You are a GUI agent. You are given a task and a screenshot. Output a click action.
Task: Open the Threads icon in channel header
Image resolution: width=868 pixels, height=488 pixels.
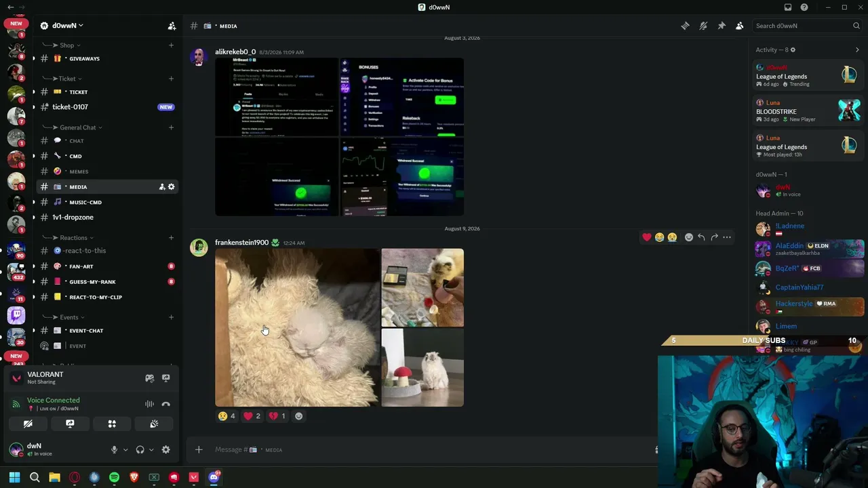[685, 26]
